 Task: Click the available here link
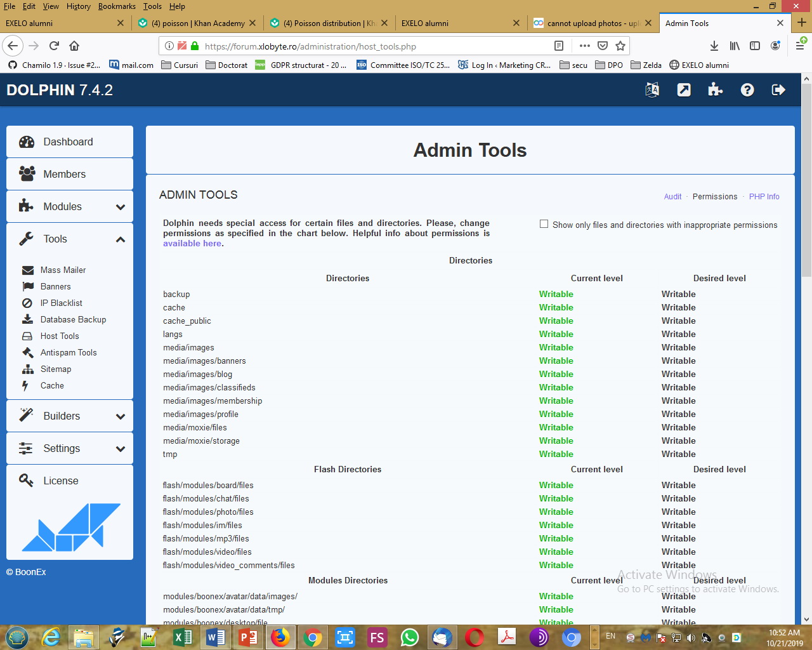[192, 244]
